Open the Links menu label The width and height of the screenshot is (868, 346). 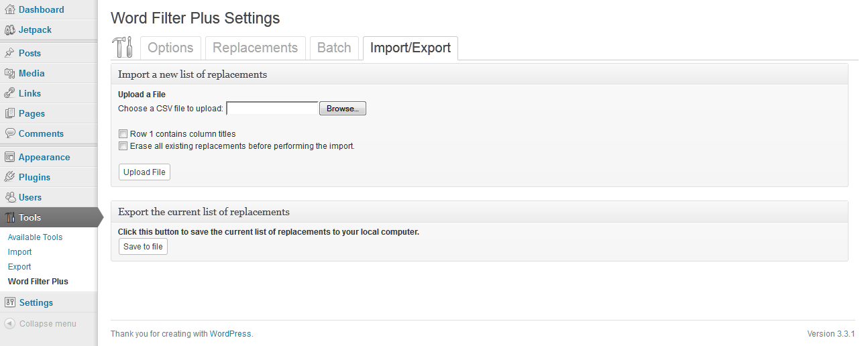tap(30, 93)
